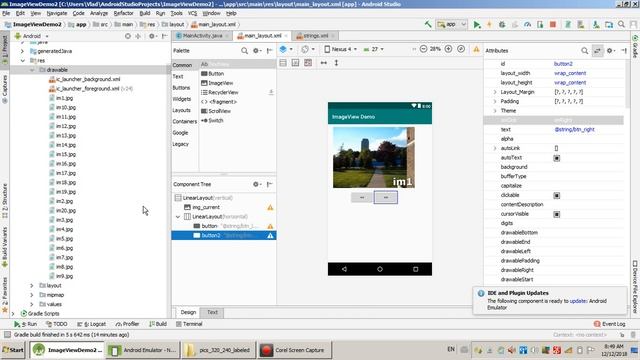Open Palette settings gear icon
Screen dimensions: 640x360
[x=256, y=51]
